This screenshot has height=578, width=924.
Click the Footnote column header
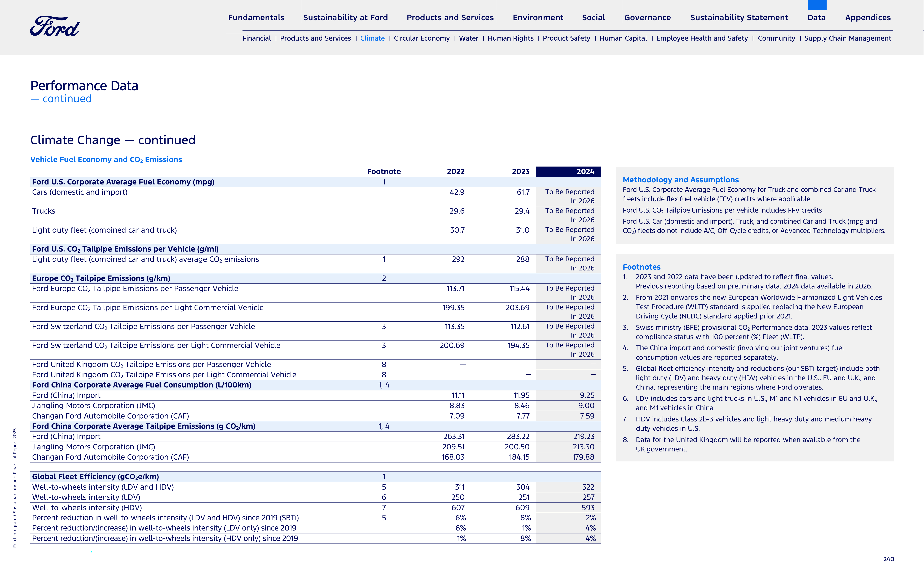(384, 172)
